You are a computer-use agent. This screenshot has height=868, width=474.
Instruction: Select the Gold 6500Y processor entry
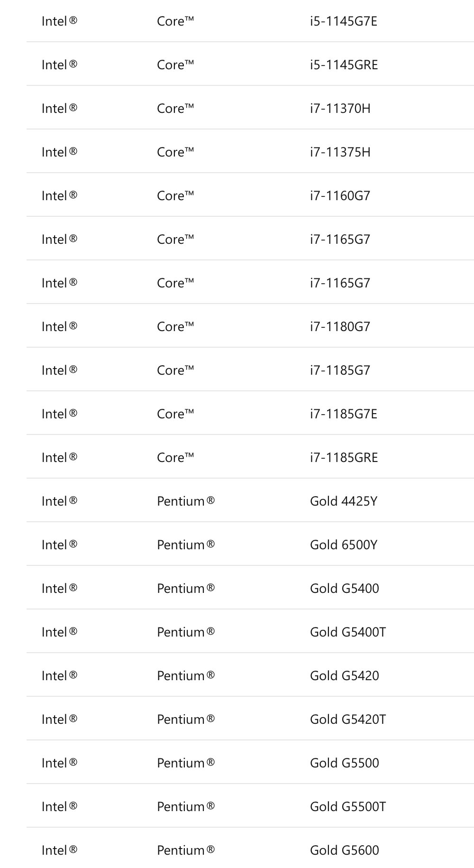344,545
